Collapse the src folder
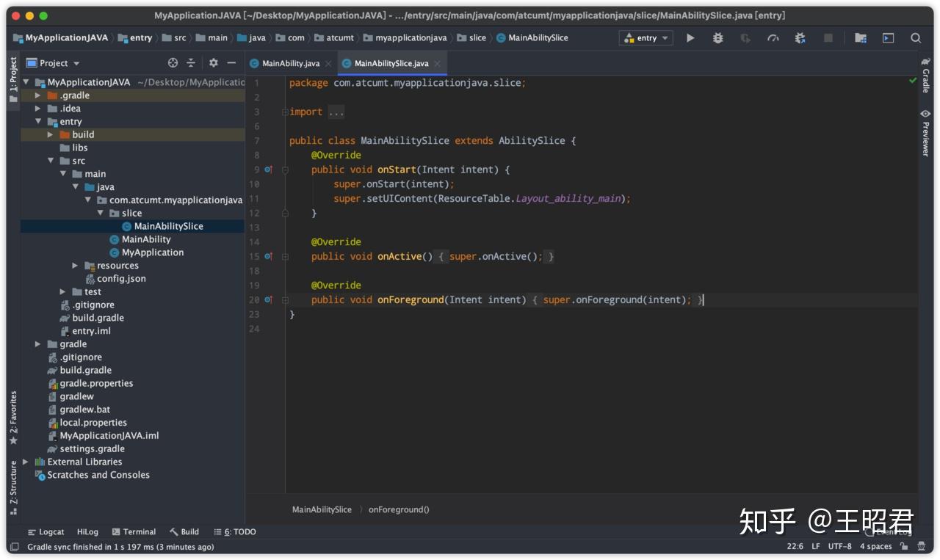 [51, 161]
